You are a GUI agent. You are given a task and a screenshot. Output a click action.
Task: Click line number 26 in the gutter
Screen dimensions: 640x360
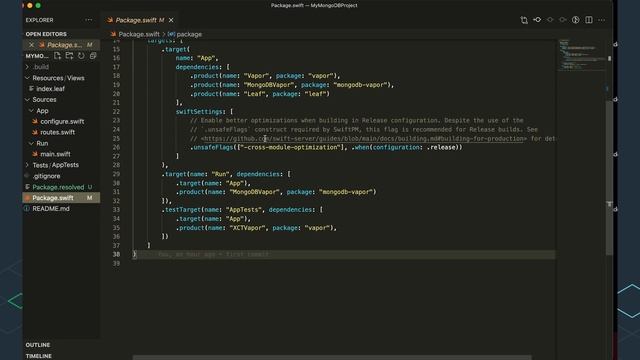click(116, 147)
